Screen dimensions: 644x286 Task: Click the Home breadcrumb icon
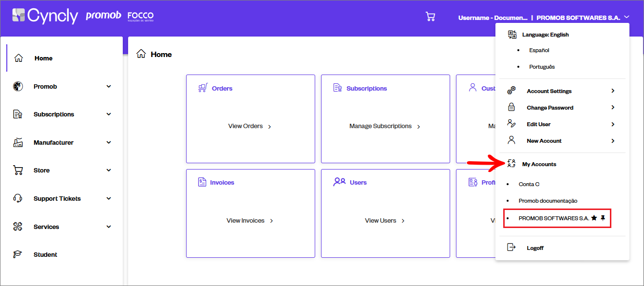point(141,54)
